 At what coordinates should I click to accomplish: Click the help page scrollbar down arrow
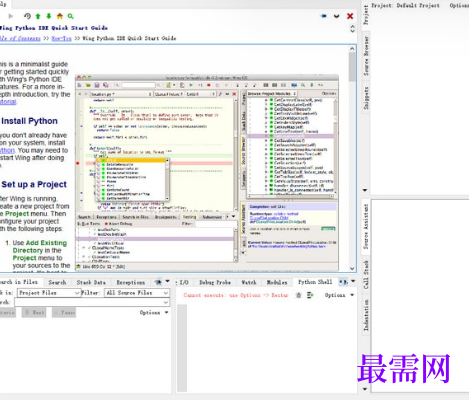coord(352,268)
